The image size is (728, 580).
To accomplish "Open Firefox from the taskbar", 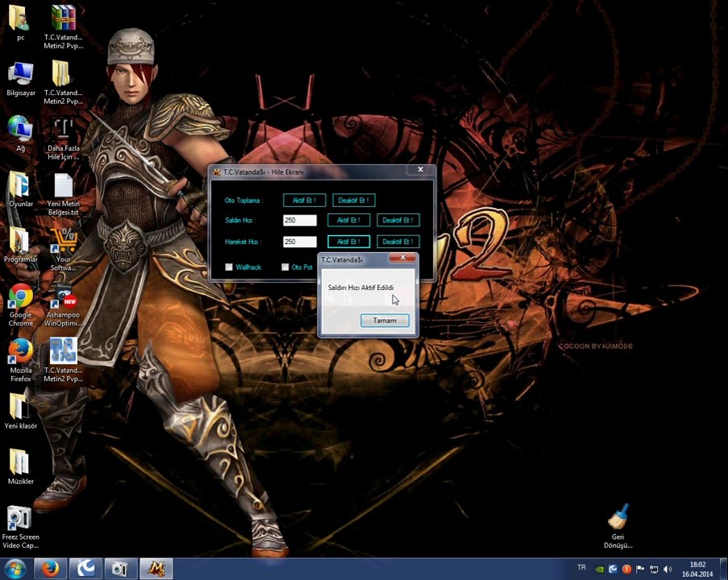I will click(50, 569).
